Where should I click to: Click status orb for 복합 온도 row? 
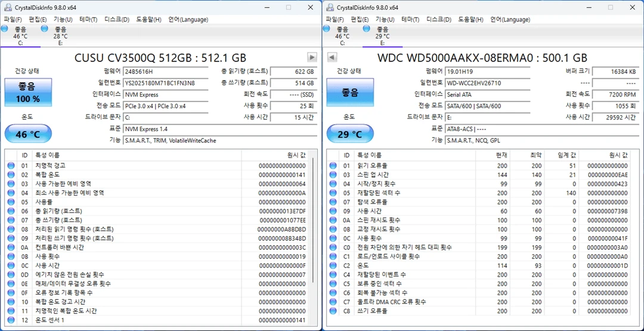click(x=11, y=175)
